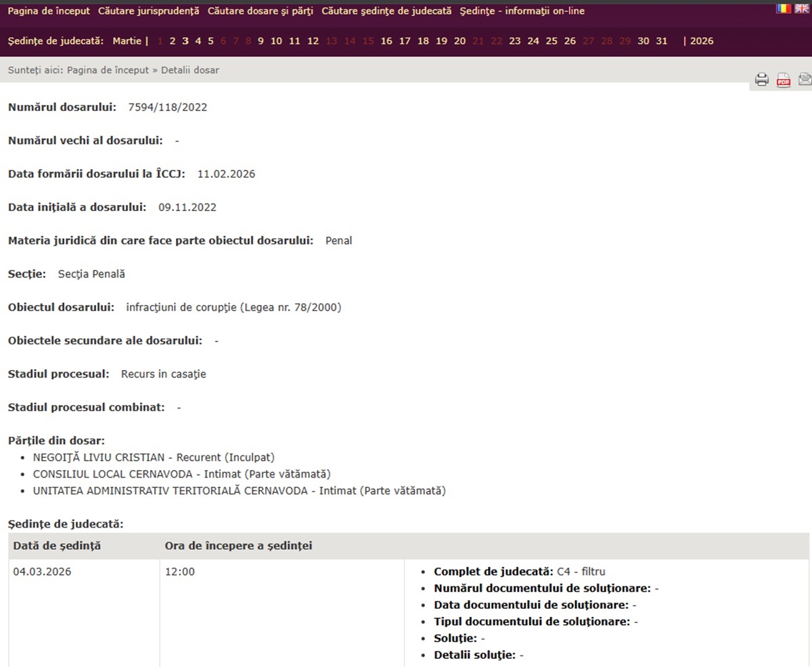
Task: Click infracțiuni de corupție case object text
Action: pyautogui.click(x=233, y=308)
